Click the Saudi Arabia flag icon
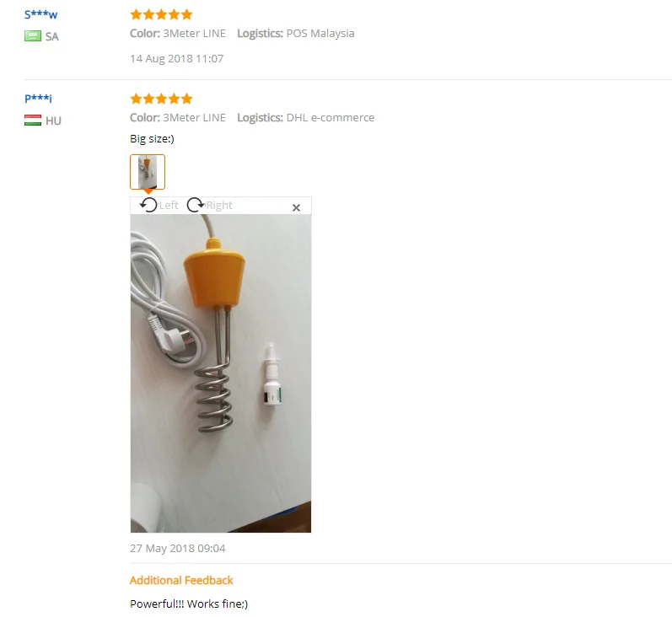Screen dimensions: 672x617 (x=33, y=36)
